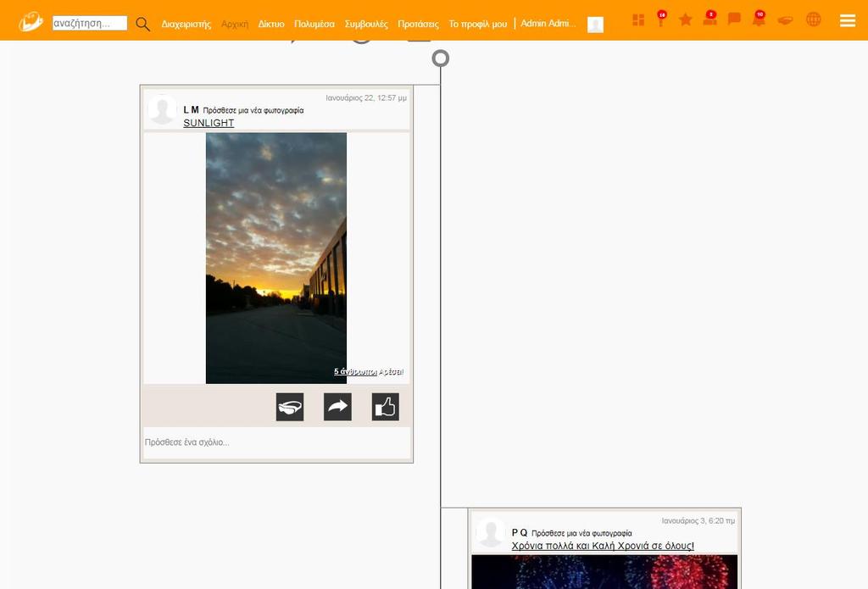Open the Διαχειριστής menu item
This screenshot has width=868, height=589.
point(186,24)
